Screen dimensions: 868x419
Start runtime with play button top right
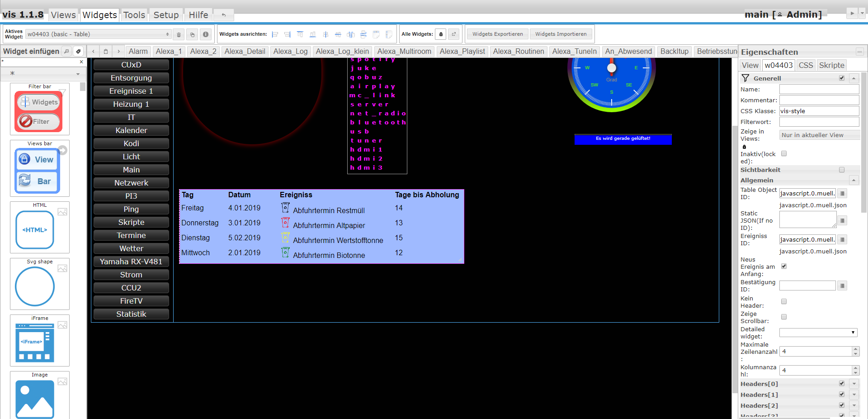point(852,13)
